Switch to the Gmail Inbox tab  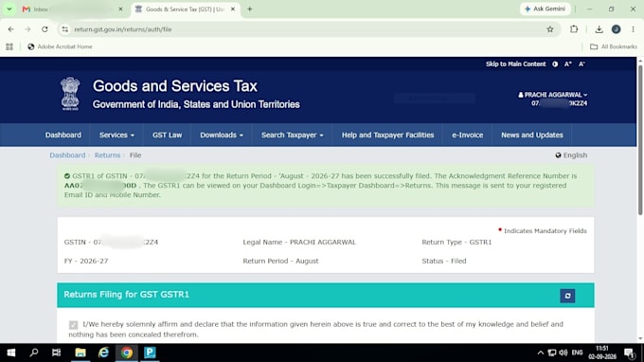[x=68, y=9]
